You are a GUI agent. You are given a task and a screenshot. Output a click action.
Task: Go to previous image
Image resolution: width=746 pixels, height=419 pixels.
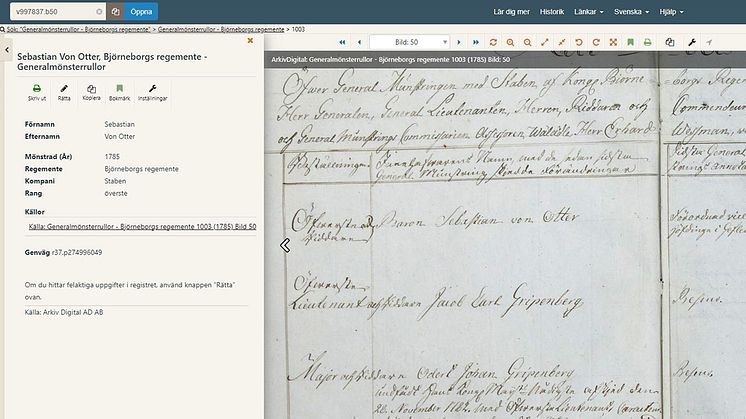point(360,42)
